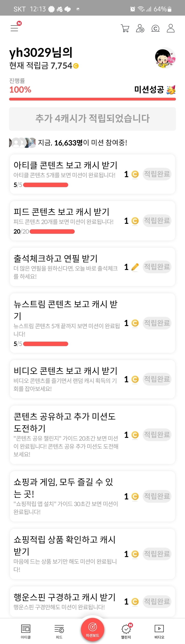Open the hamburger menu
Screen dimensions: 185x644
[x=14, y=28]
